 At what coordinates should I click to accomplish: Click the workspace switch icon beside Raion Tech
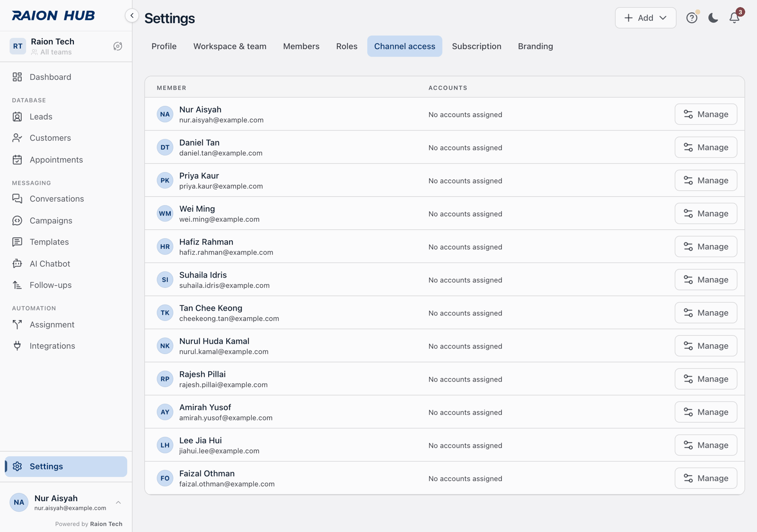coord(118,46)
